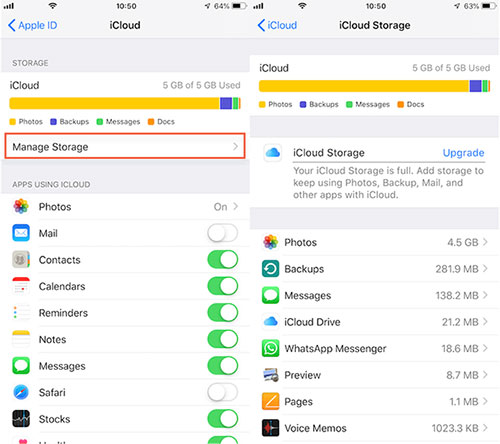Tap the Messages green legend swatch on right
The image size is (500, 444).
pyautogui.click(x=349, y=104)
